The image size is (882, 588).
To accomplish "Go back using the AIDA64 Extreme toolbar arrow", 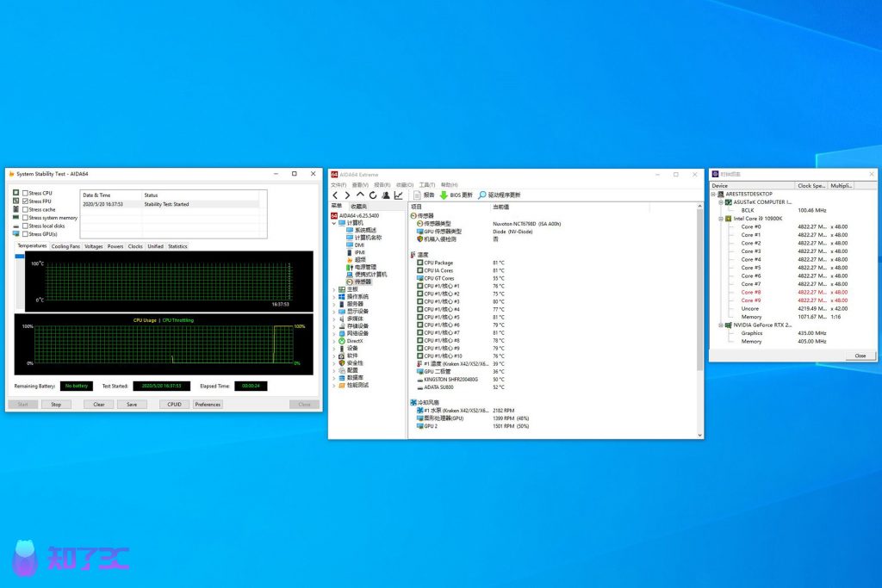I will click(x=335, y=195).
